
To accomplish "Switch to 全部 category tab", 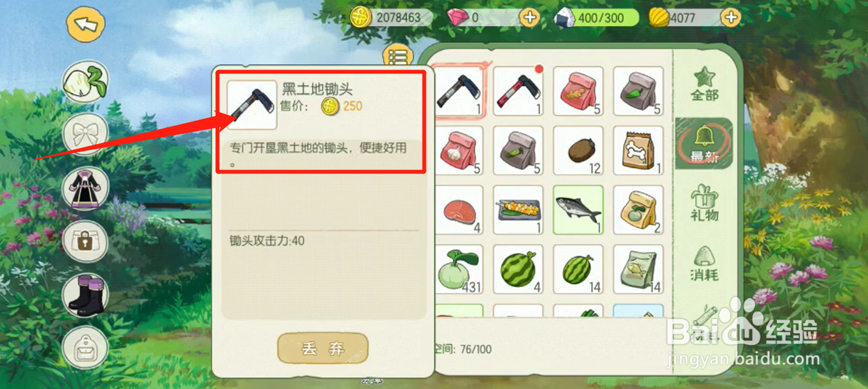I will coord(704,84).
